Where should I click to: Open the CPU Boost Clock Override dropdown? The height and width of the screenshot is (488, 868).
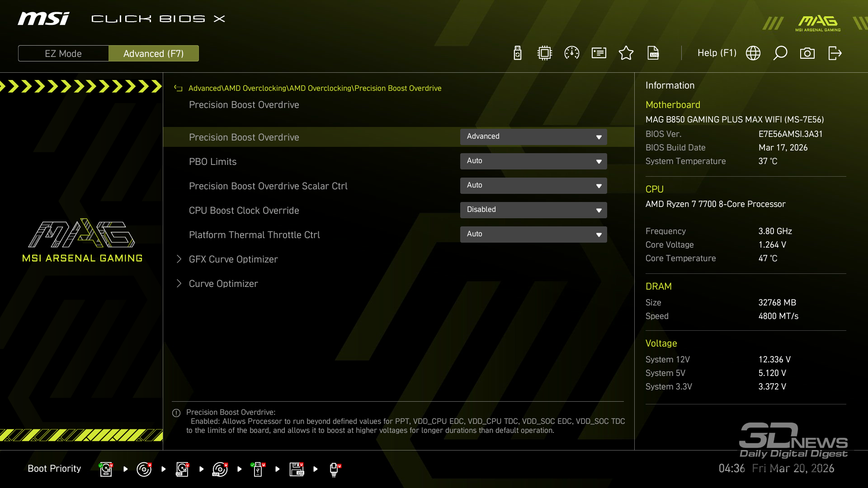tap(533, 210)
